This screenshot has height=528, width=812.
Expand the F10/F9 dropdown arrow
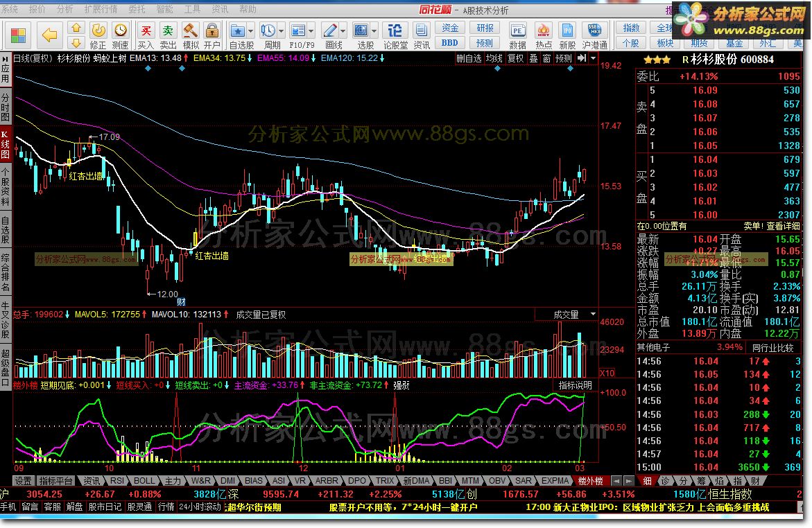312,30
